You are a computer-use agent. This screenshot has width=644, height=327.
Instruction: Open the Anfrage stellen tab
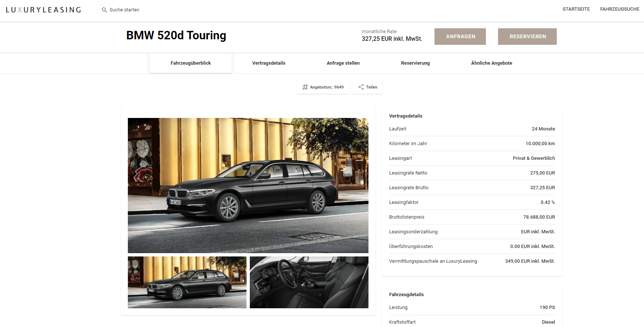pyautogui.click(x=343, y=63)
